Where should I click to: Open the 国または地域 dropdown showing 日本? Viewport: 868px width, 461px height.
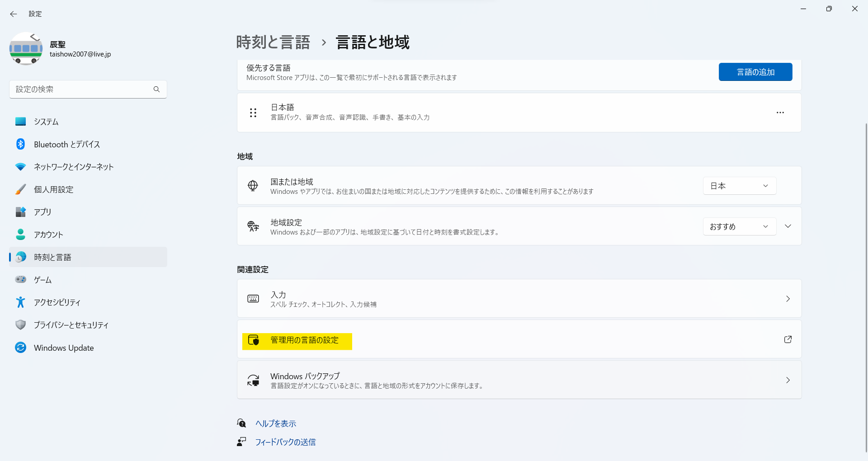tap(740, 186)
